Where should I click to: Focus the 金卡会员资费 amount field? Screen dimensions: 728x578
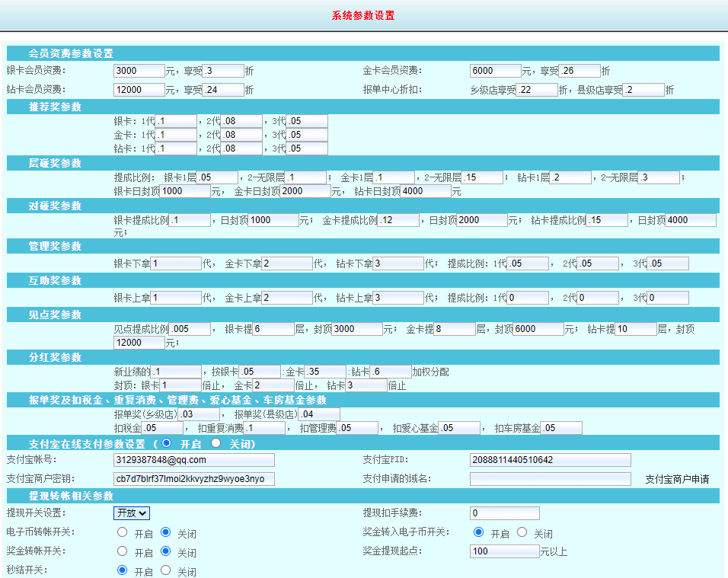495,71
